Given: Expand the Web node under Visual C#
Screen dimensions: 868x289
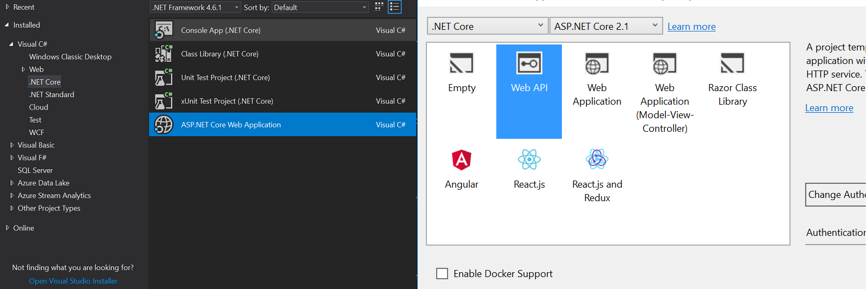Looking at the screenshot, I should [x=23, y=69].
